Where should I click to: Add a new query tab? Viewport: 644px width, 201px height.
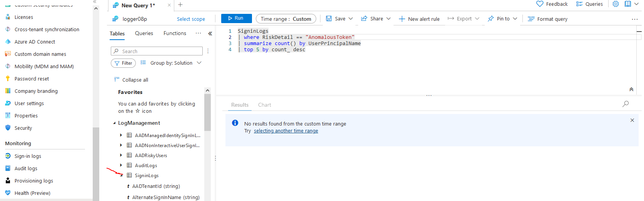[180, 5]
